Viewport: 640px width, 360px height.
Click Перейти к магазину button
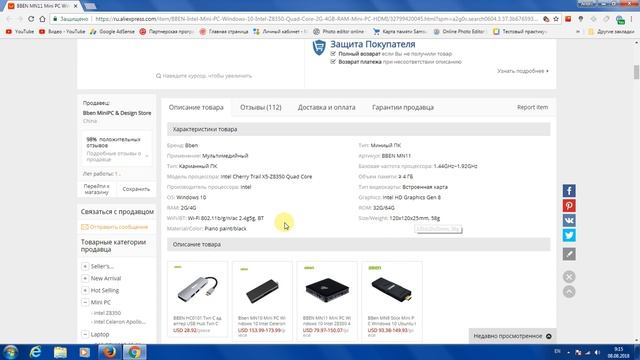[x=97, y=189]
